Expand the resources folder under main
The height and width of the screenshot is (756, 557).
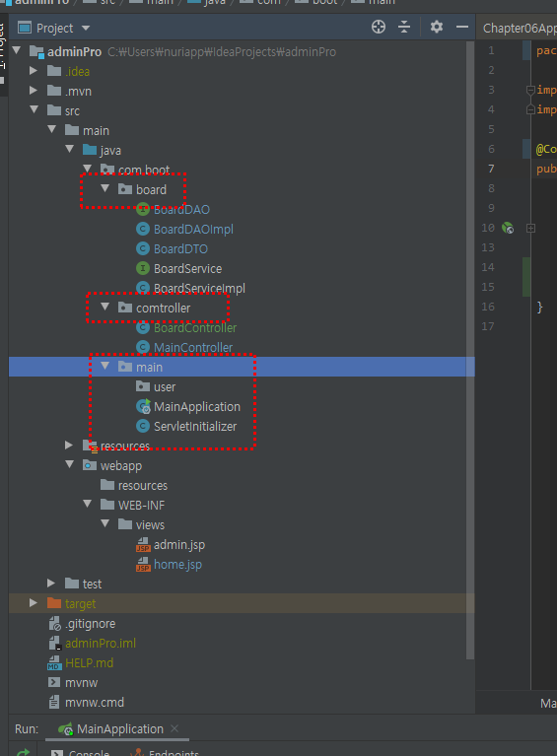click(x=69, y=445)
